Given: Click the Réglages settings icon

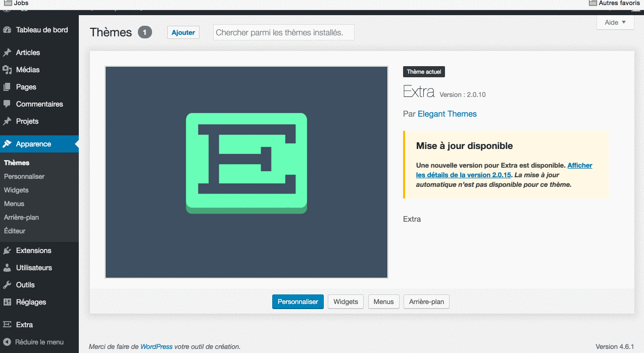Looking at the screenshot, I should pos(7,302).
